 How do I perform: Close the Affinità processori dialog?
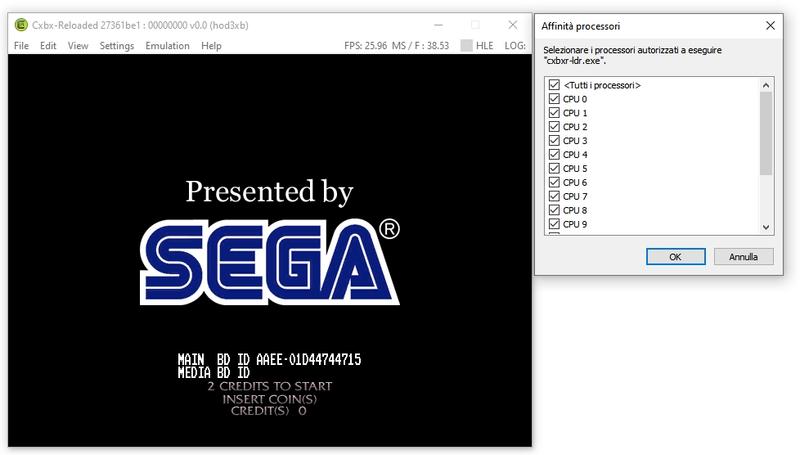pos(770,26)
